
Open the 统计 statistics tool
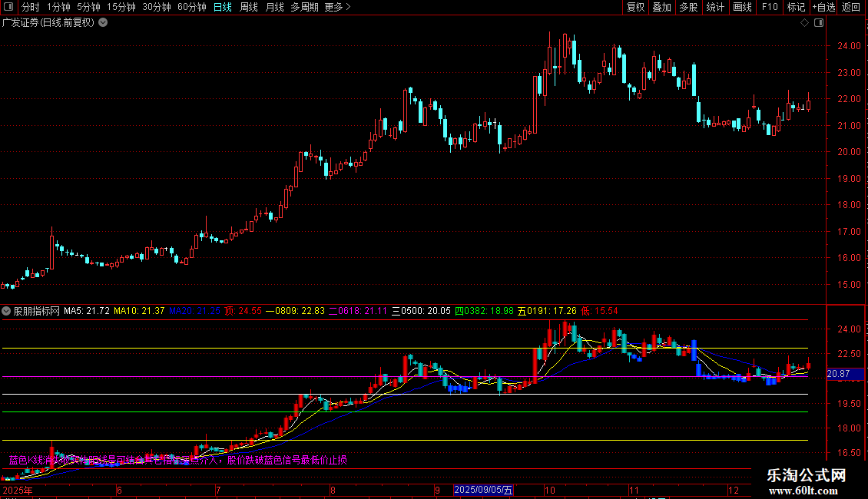[715, 7]
